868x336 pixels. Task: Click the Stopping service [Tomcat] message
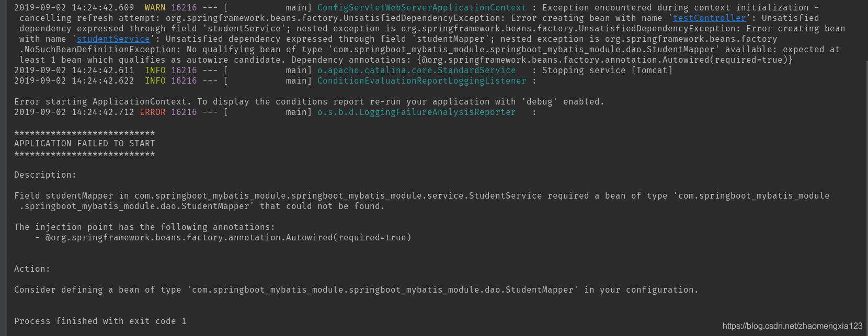click(x=607, y=71)
